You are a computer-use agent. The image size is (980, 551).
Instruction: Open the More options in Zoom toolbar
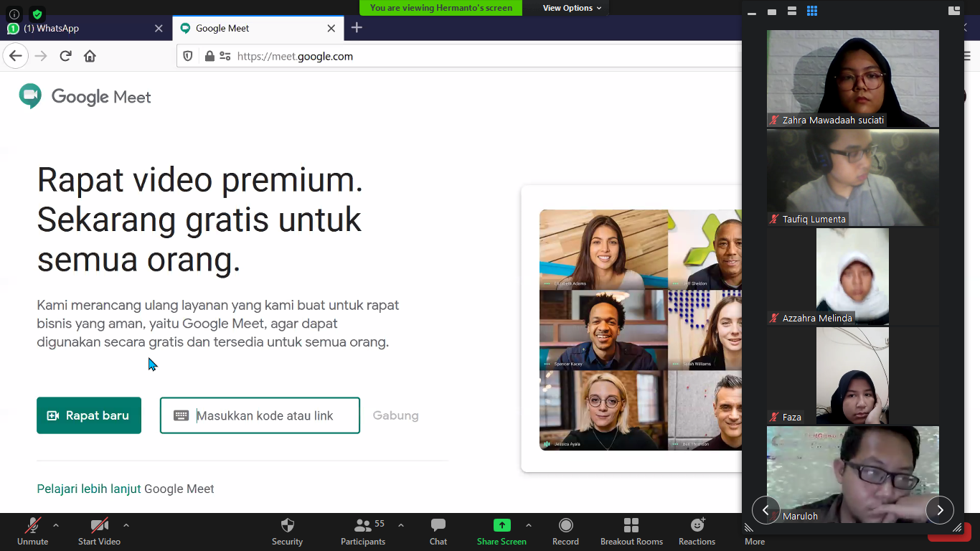(754, 541)
